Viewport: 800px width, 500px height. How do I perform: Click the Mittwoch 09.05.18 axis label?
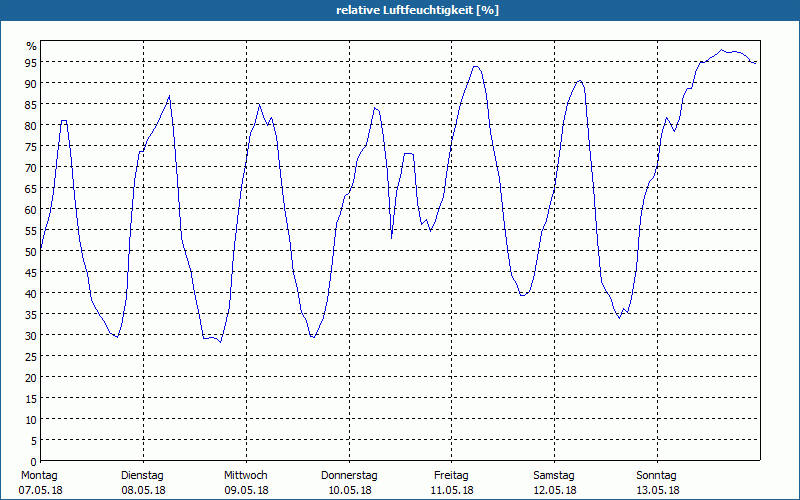coord(246,482)
